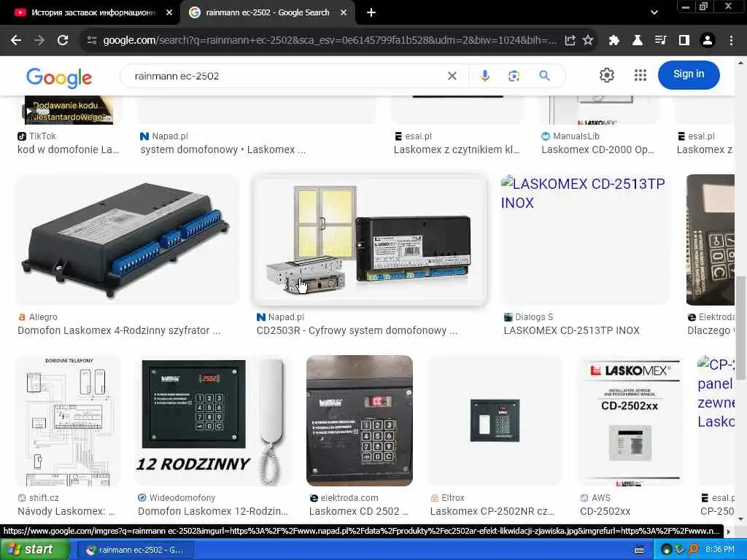Viewport: 747px width, 560px height.
Task: Click the Sign in button
Action: click(689, 75)
